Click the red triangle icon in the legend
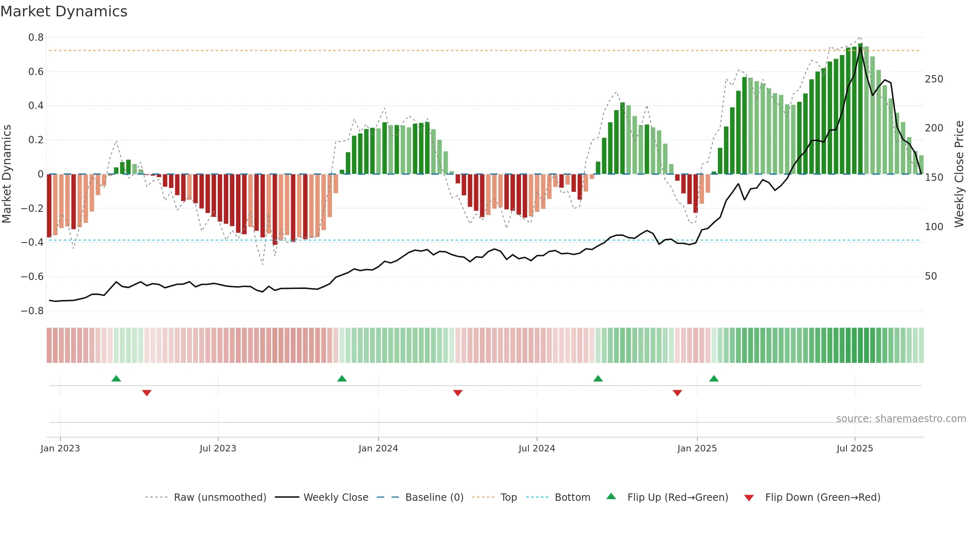 [749, 498]
